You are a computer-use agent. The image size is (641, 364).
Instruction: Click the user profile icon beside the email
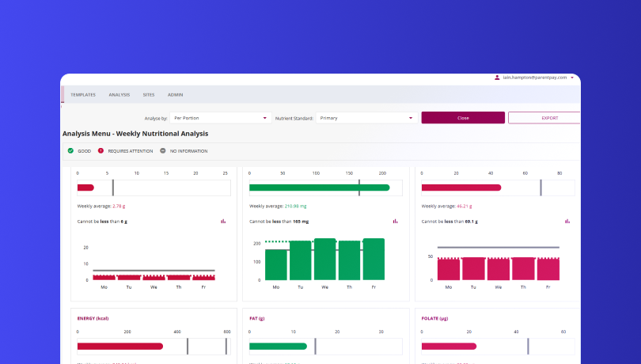tap(497, 78)
